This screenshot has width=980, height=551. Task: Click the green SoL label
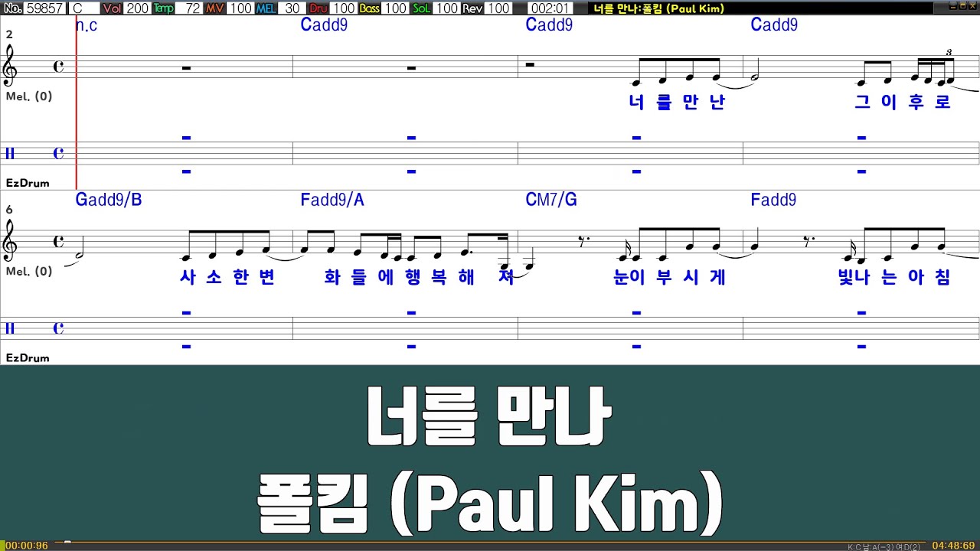[421, 8]
